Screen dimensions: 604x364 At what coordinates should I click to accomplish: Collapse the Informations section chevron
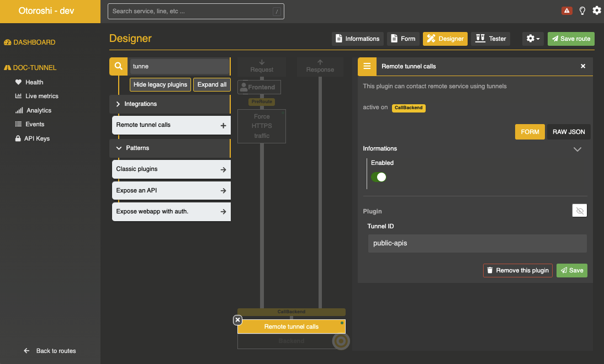tap(577, 149)
